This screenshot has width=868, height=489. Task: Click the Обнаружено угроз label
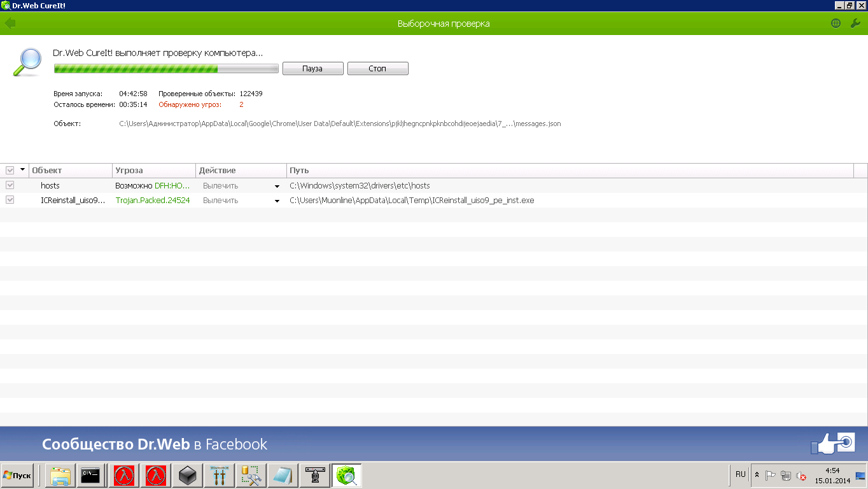coord(190,104)
